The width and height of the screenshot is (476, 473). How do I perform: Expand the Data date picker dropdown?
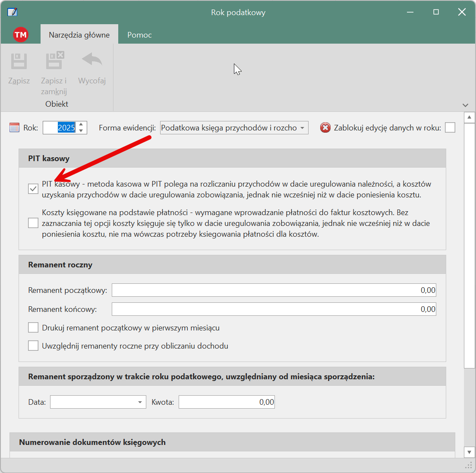point(140,402)
